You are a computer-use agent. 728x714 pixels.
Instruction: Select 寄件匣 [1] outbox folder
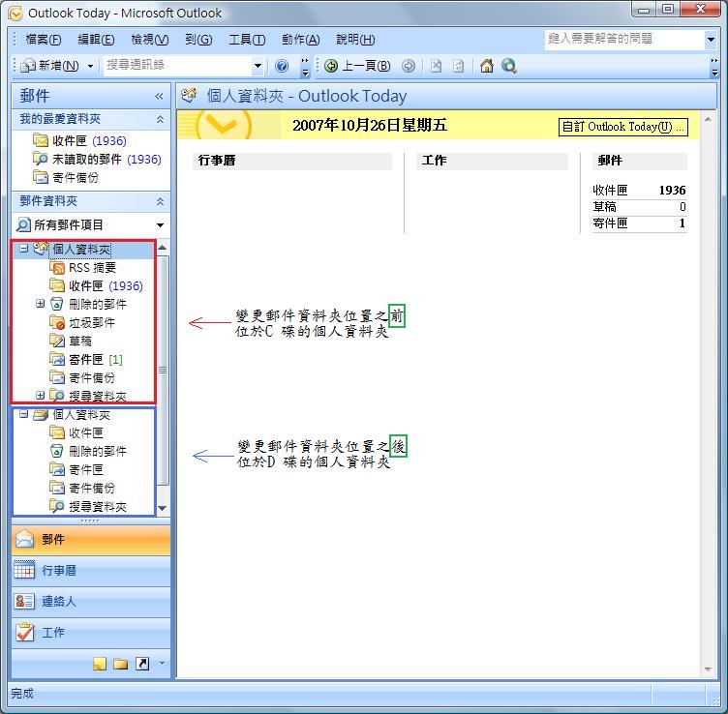pos(86,360)
